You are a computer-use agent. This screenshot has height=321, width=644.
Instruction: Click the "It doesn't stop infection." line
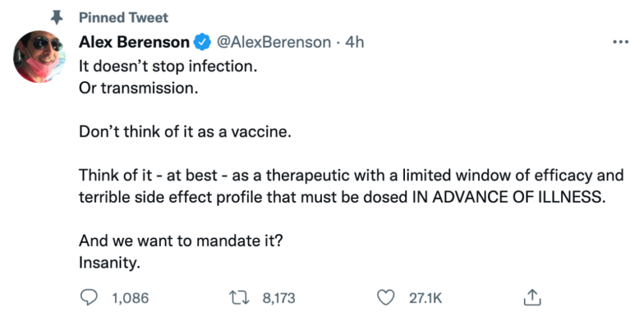169,65
